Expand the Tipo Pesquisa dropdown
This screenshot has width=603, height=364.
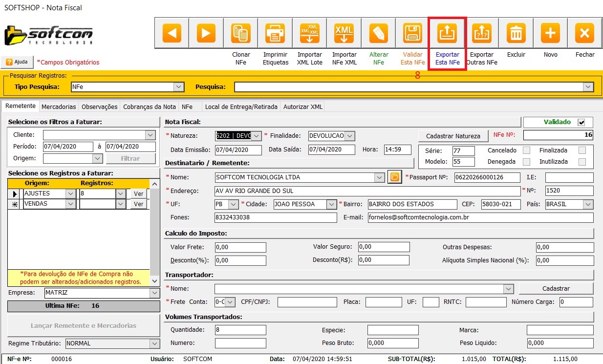click(179, 87)
